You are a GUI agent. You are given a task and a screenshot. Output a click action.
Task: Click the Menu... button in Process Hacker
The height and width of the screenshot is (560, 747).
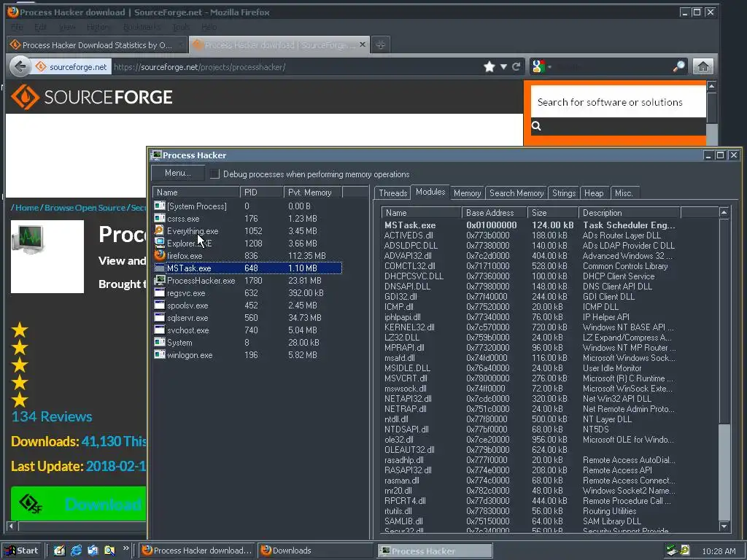tap(178, 173)
